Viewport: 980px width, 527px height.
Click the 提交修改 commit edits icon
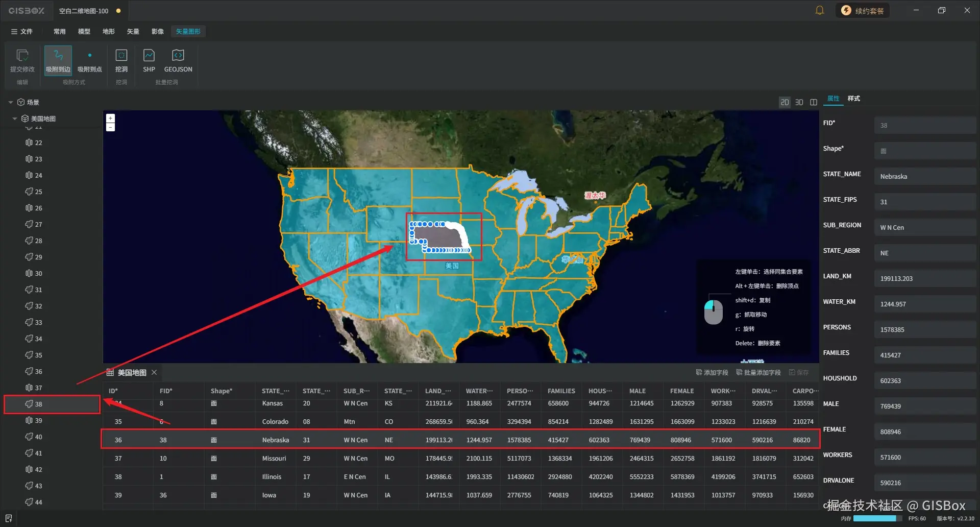22,55
